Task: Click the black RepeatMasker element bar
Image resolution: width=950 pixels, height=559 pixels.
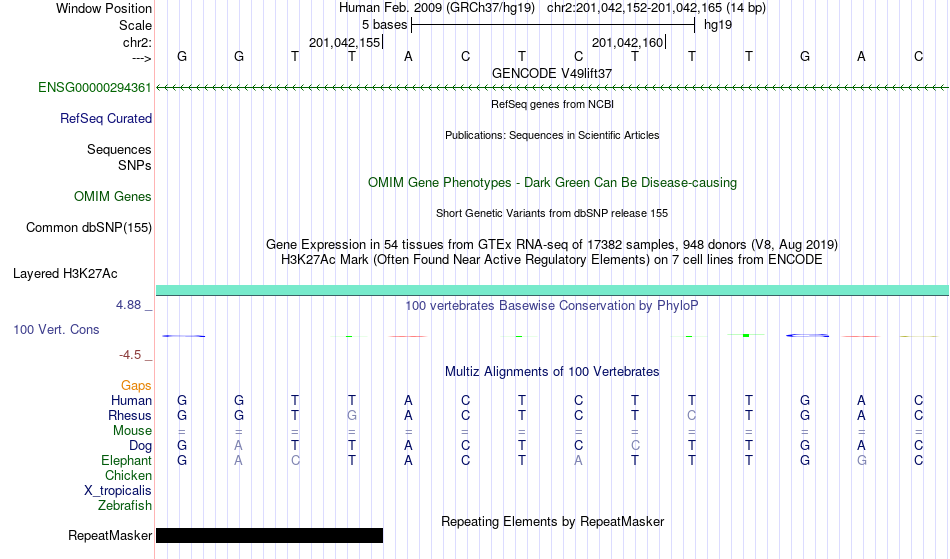Action: [x=270, y=535]
